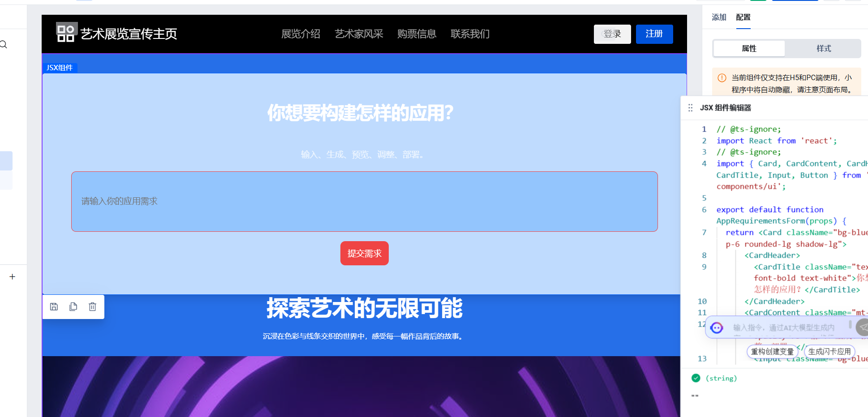Click the orange warning info icon
The height and width of the screenshot is (417, 868).
(x=722, y=78)
